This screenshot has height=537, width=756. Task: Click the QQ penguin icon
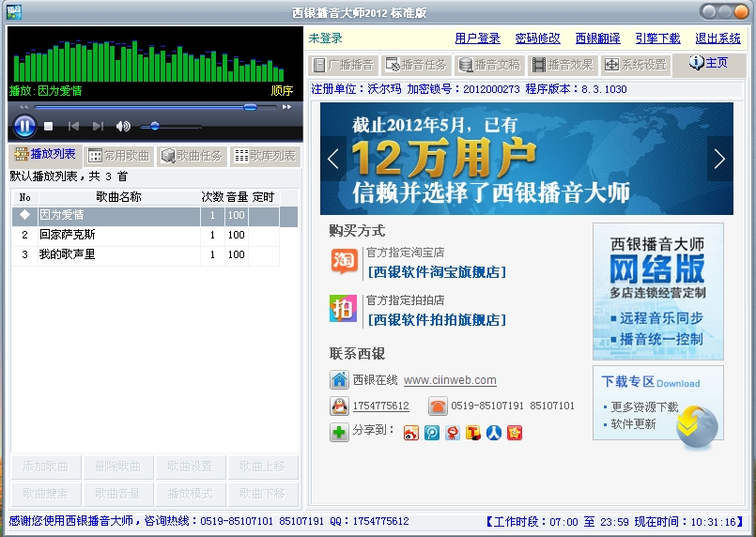click(339, 406)
